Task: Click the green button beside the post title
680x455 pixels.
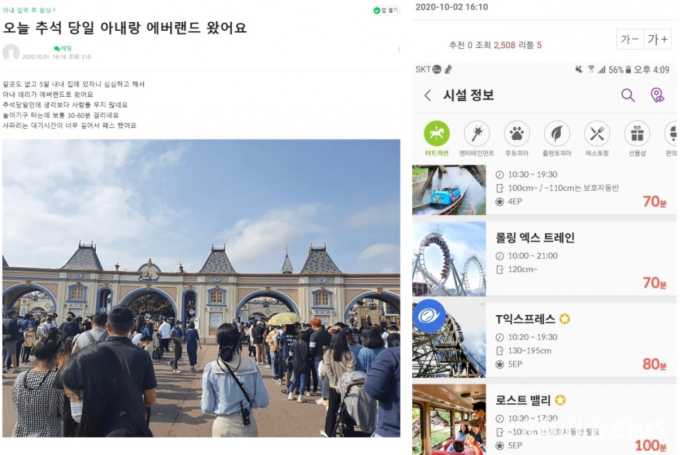Action: (x=386, y=10)
